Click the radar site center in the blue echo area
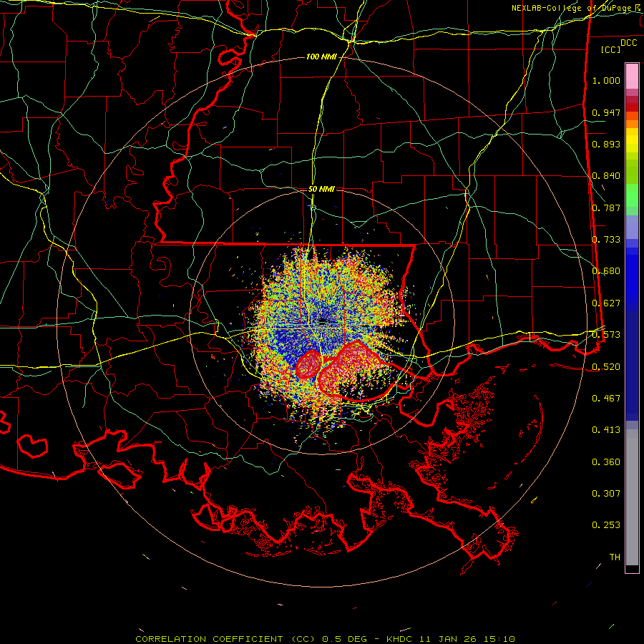Image resolution: width=644 pixels, height=644 pixels. tap(321, 321)
